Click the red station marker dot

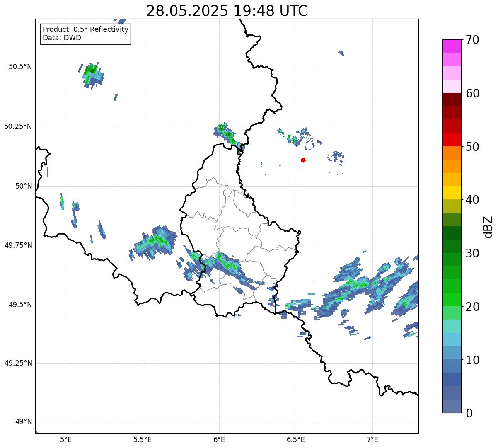[x=303, y=160]
